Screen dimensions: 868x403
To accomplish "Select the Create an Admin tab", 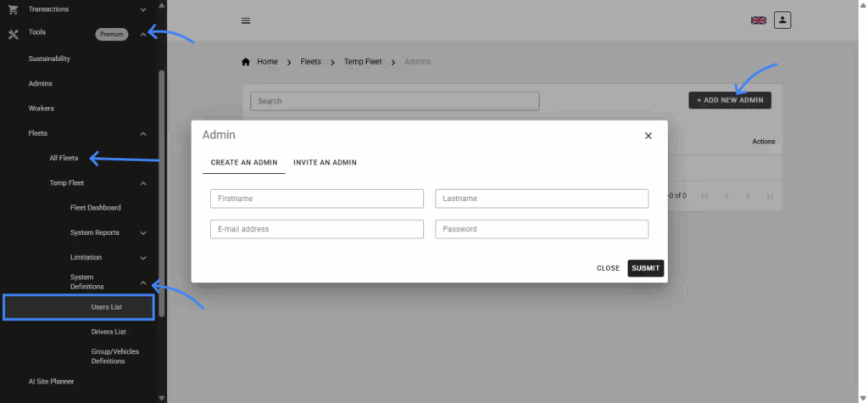I will coord(243,162).
